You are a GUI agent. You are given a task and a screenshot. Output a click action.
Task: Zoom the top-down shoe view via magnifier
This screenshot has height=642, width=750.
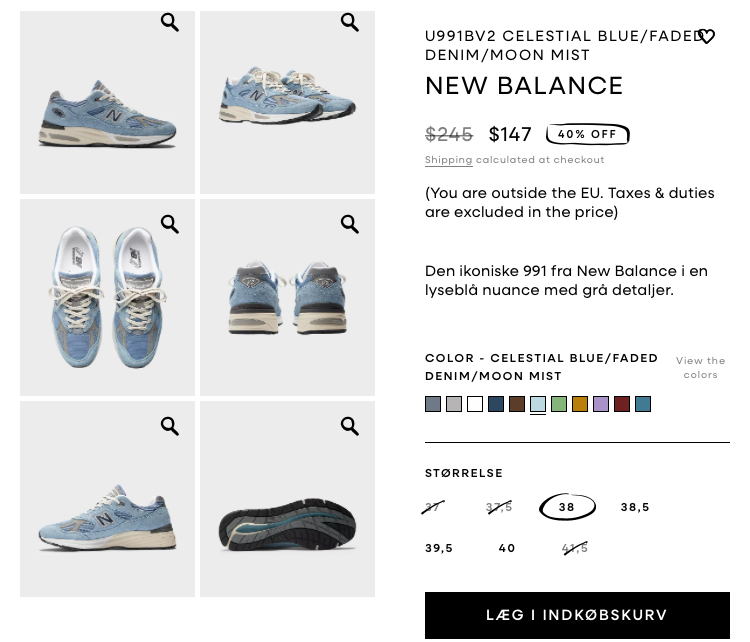coord(170,224)
